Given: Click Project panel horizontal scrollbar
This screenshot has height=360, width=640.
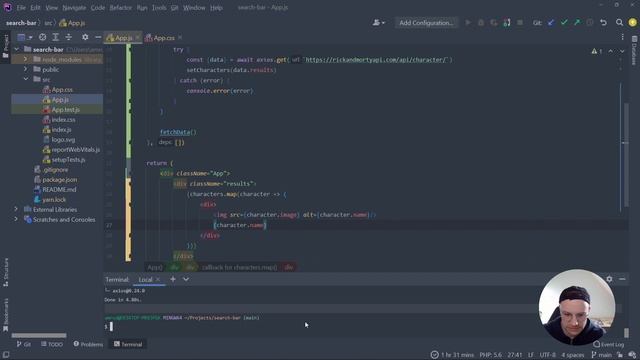Looking at the screenshot, I should coord(39,335).
